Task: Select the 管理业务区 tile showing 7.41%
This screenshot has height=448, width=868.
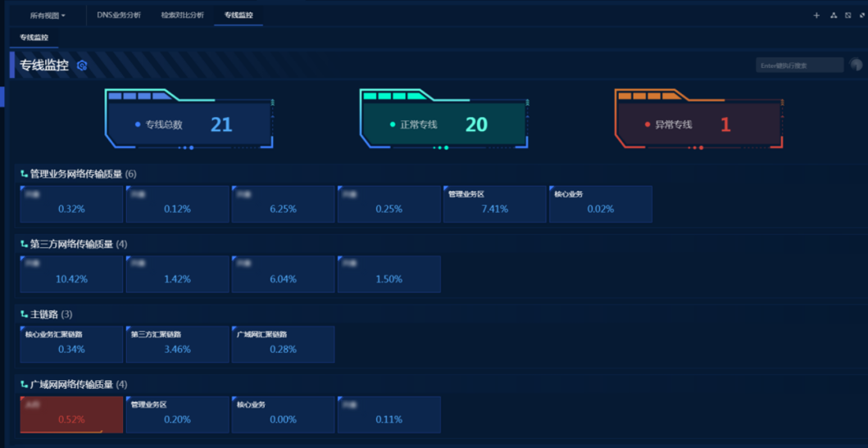Action: click(x=494, y=204)
